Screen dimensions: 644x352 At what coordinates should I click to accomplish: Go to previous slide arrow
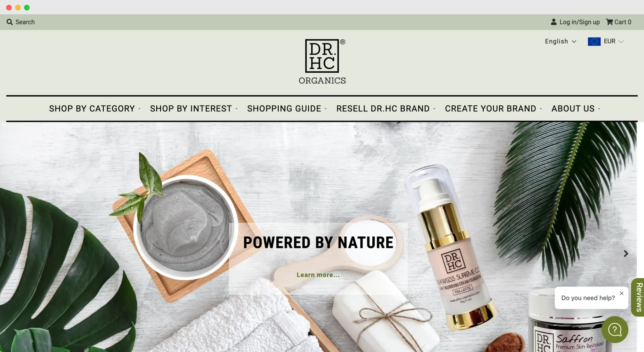9,253
